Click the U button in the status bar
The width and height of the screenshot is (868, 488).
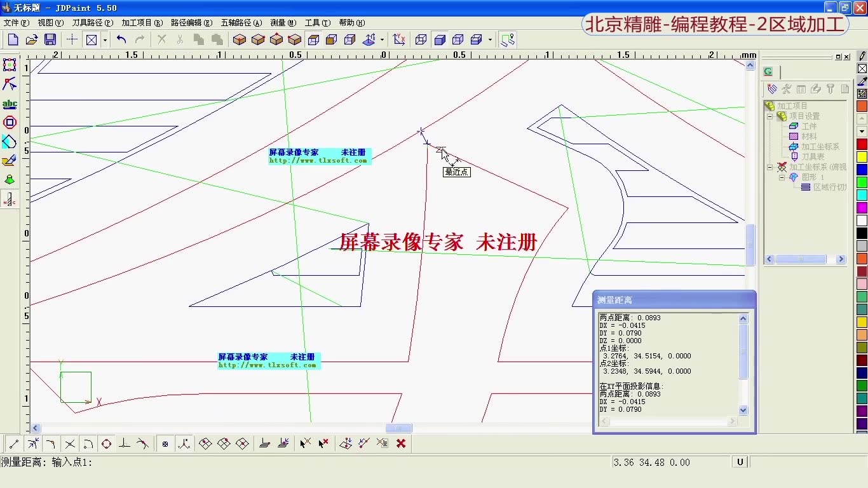click(x=739, y=462)
